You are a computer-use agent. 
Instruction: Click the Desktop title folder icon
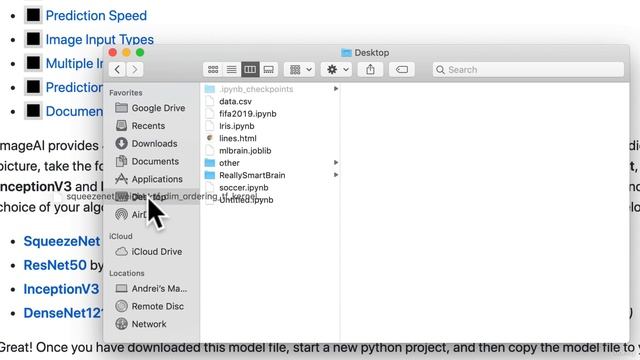click(346, 53)
